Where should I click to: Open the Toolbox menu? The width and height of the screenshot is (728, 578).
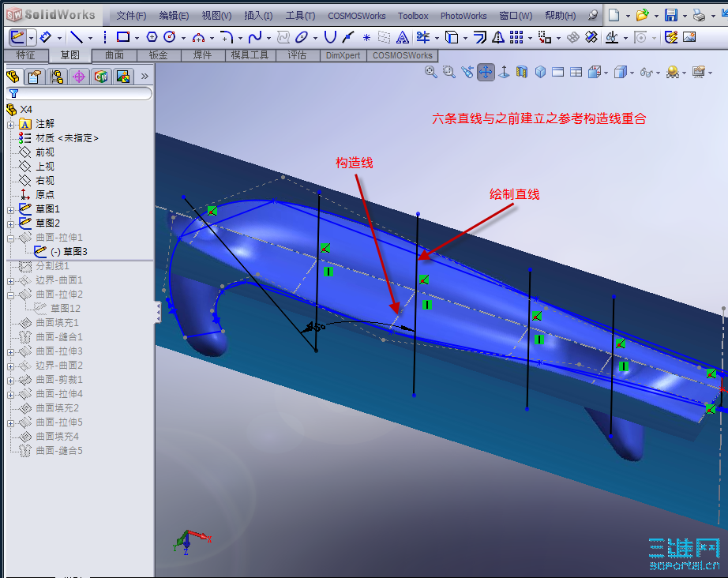[x=413, y=16]
